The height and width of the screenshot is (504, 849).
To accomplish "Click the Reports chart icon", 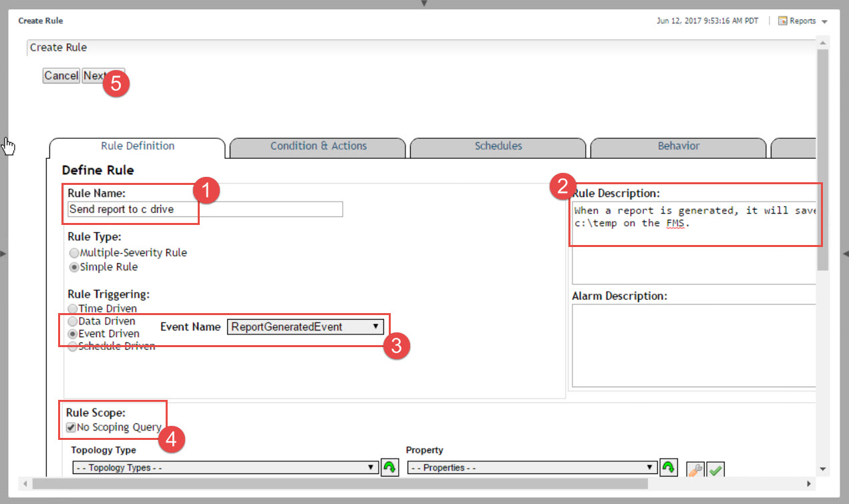I will pyautogui.click(x=783, y=21).
